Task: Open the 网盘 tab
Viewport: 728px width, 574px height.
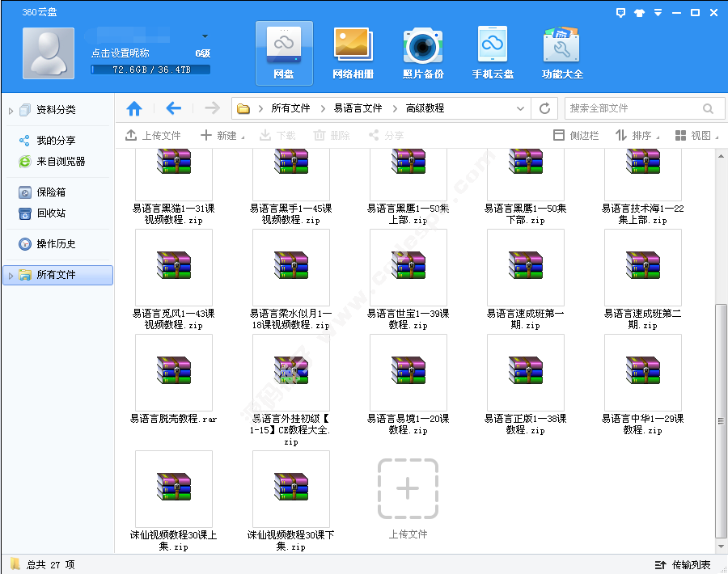Action: (x=284, y=53)
